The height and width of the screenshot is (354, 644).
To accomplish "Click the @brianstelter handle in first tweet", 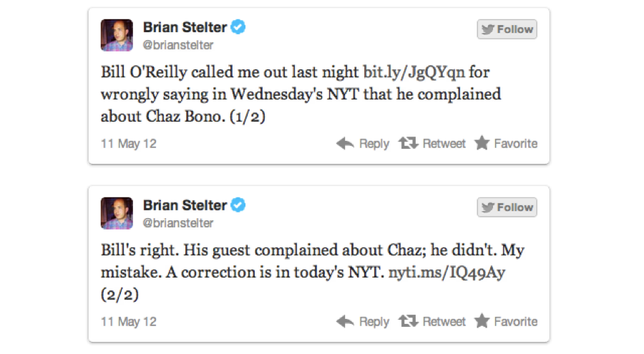I will [x=178, y=45].
